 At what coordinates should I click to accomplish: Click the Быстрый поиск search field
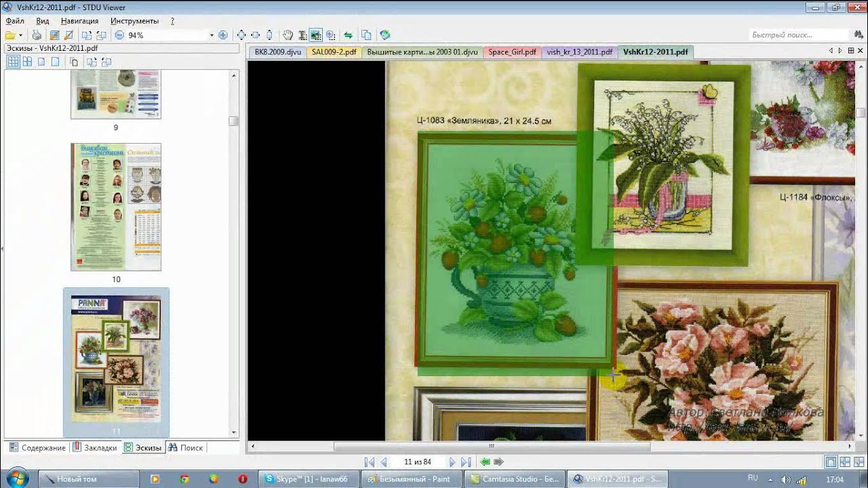click(799, 35)
